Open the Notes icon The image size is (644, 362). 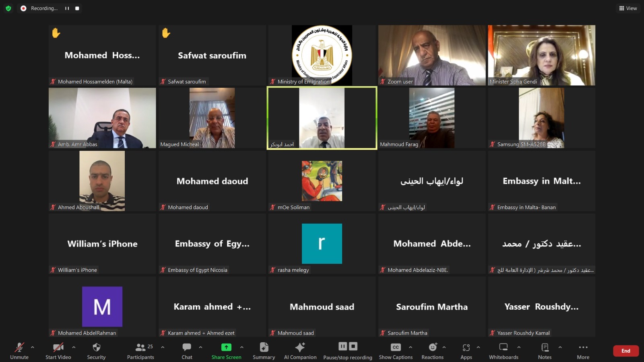pyautogui.click(x=545, y=347)
